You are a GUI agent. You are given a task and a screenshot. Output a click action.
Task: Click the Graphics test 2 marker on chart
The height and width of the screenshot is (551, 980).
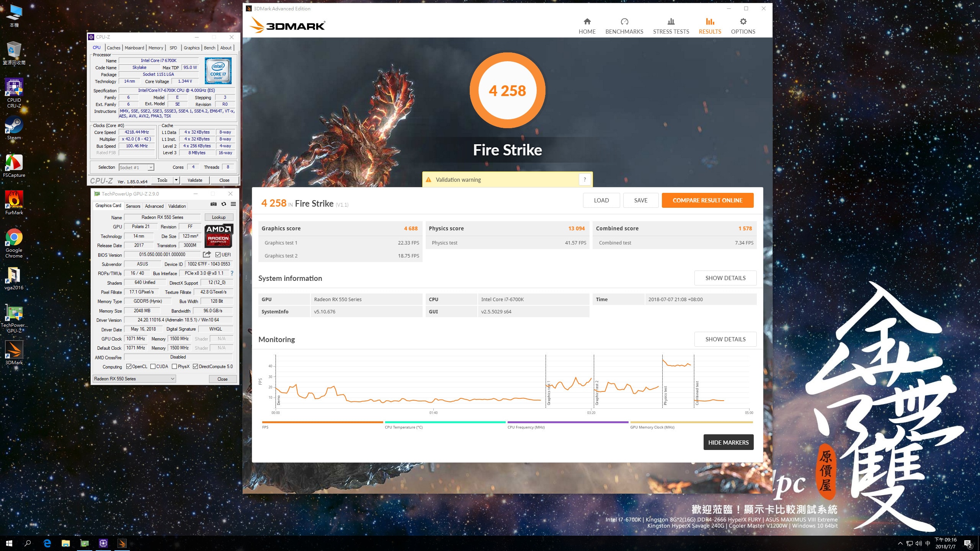point(597,393)
